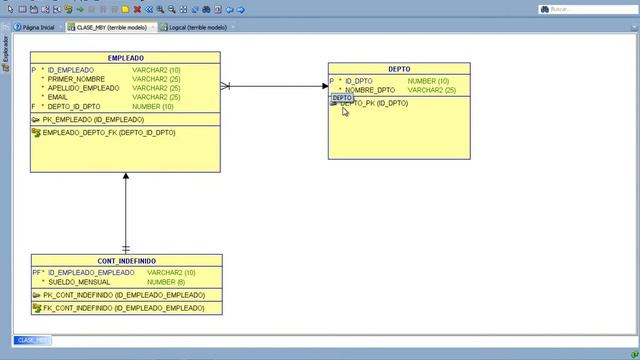The width and height of the screenshot is (640, 360).
Task: Click the PK_EMPLEADO key icon
Action: click(36, 120)
